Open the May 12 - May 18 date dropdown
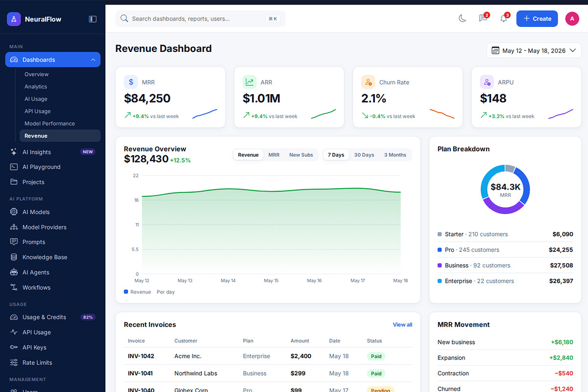Image resolution: width=588 pixels, height=392 pixels. [x=534, y=50]
